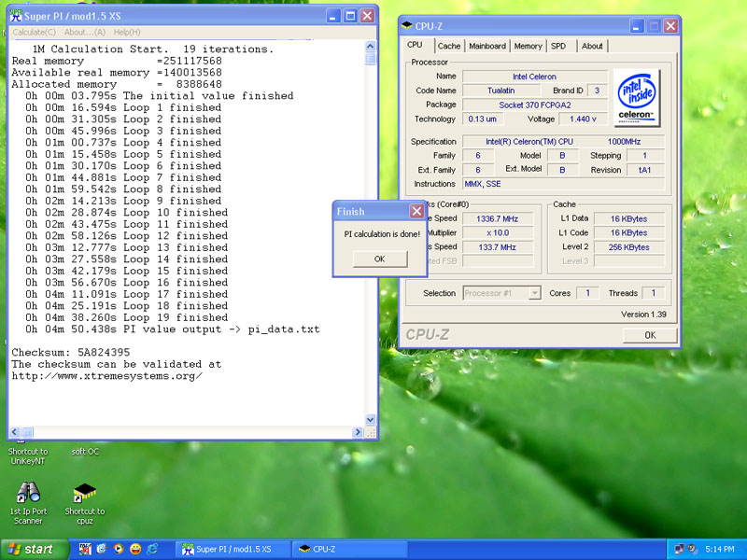Screen dimensions: 747x560
Task: Click Super PI scroll up arrow
Action: tap(370, 46)
